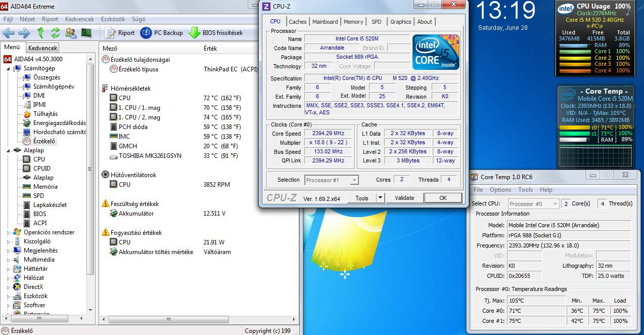Open the Nézet menu
The width and height of the screenshot is (644, 335).
coord(27,19)
